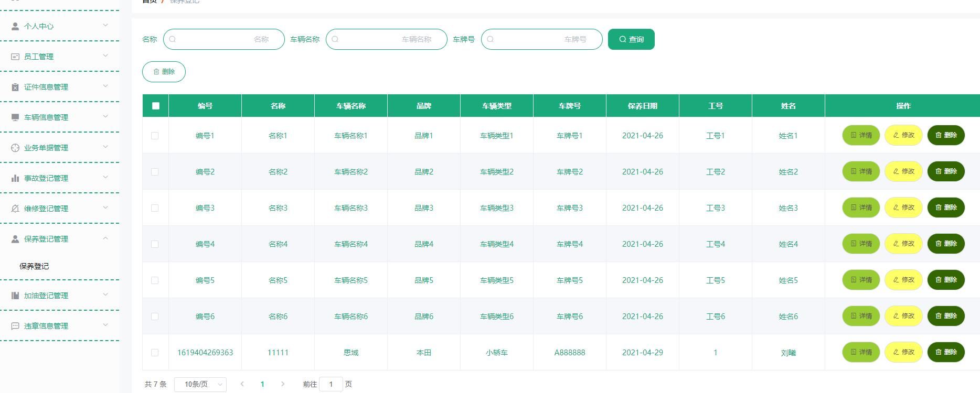The width and height of the screenshot is (980, 393).
Task: Expand the 加油登记管理 menu chevron
Action: tap(105, 294)
